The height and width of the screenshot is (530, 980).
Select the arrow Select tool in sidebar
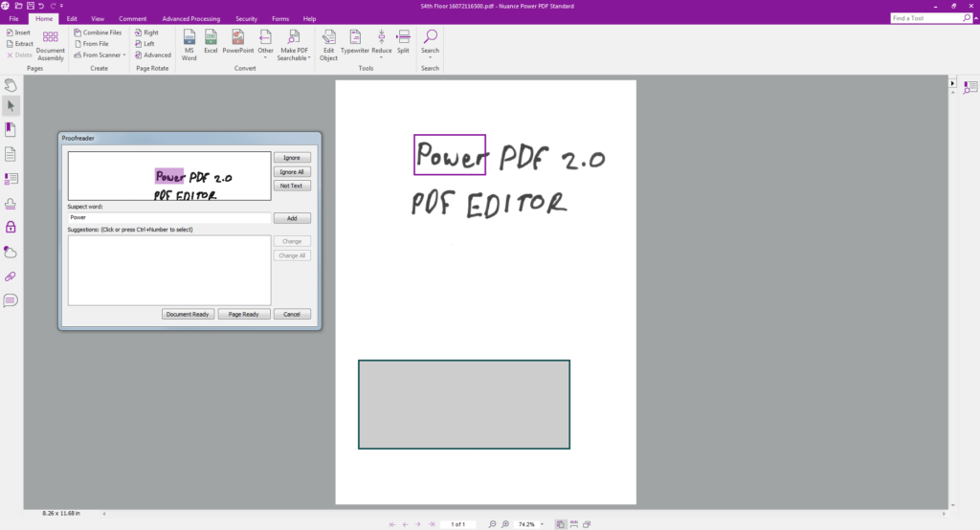(11, 105)
